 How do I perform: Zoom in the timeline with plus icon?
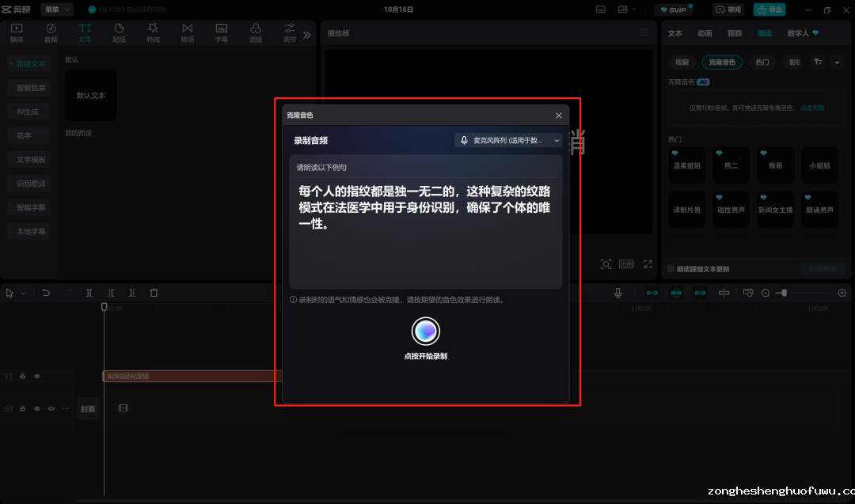pos(842,293)
